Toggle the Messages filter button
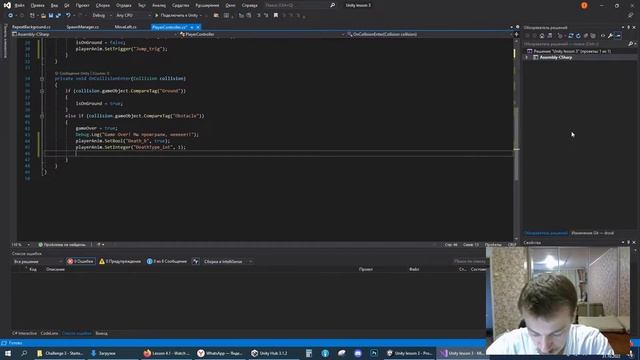Image resolution: width=640 pixels, height=360 pixels. coord(167,262)
